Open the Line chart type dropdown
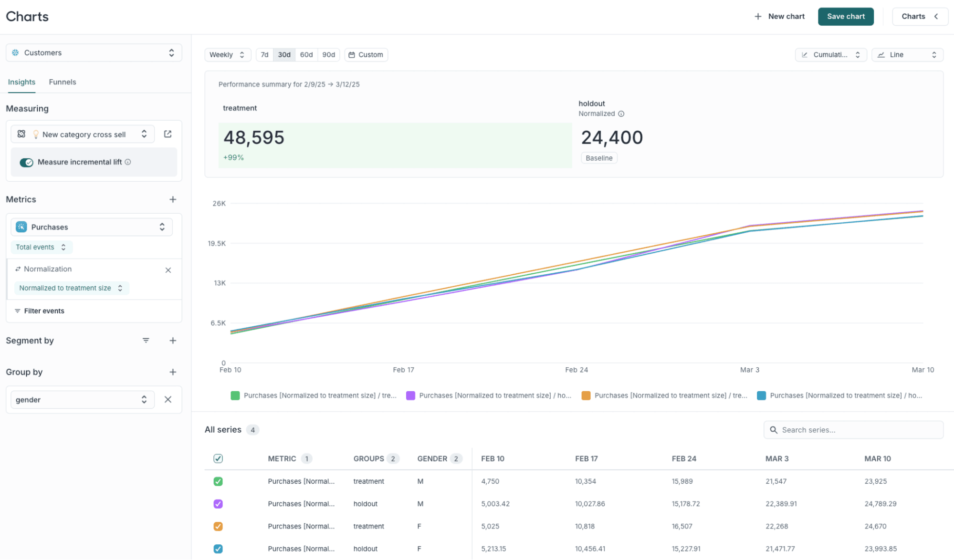 tap(907, 55)
